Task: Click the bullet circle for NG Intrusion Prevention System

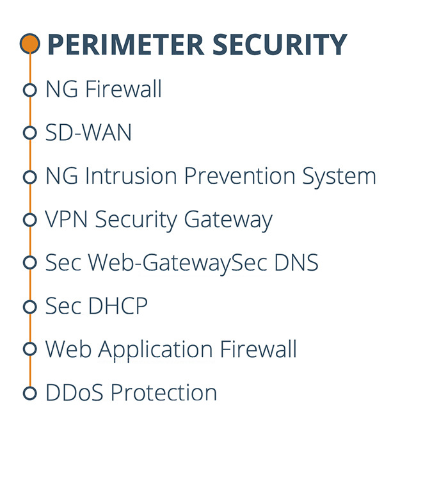Action: [30, 176]
